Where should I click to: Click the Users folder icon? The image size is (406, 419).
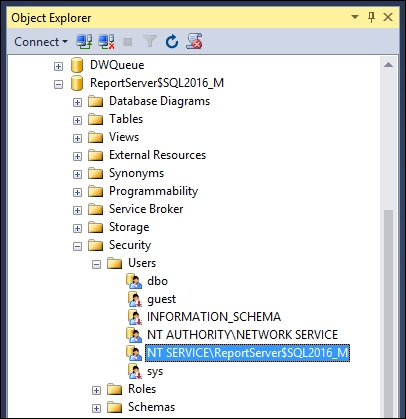pos(115,263)
